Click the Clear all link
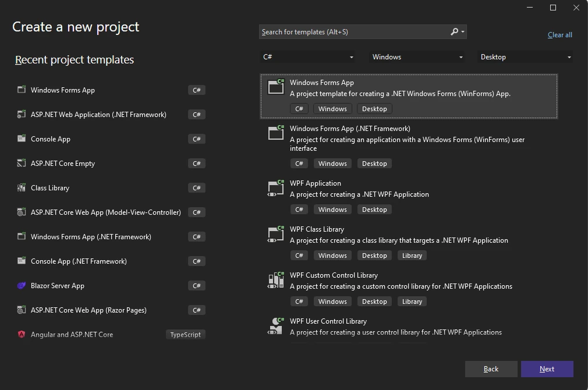 tap(559, 34)
